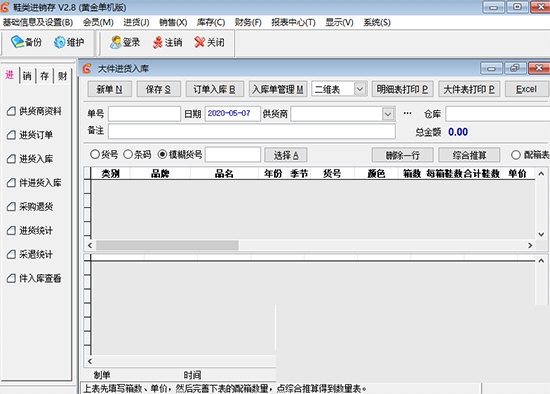Click the 选择 A button

(x=286, y=155)
